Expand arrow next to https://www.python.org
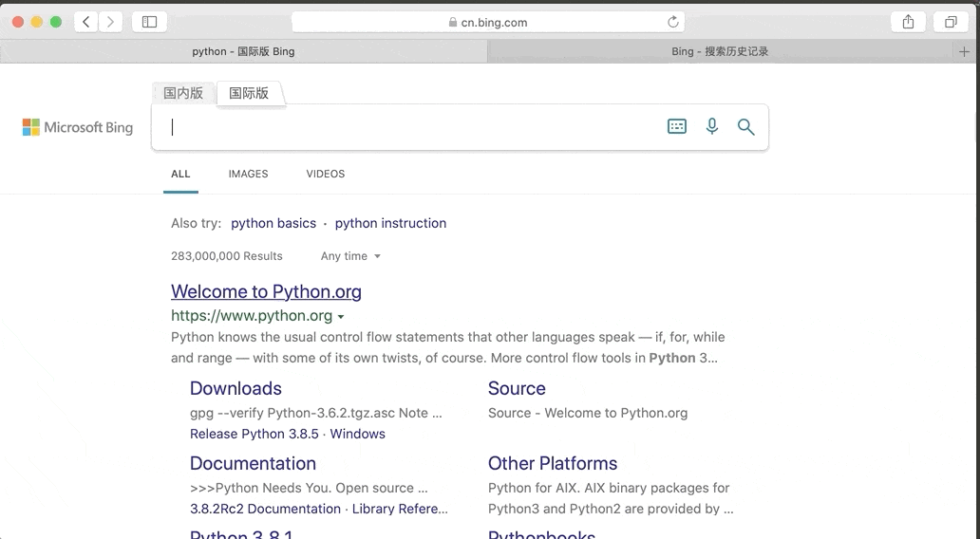Screen dimensions: 980x539 [341, 317]
